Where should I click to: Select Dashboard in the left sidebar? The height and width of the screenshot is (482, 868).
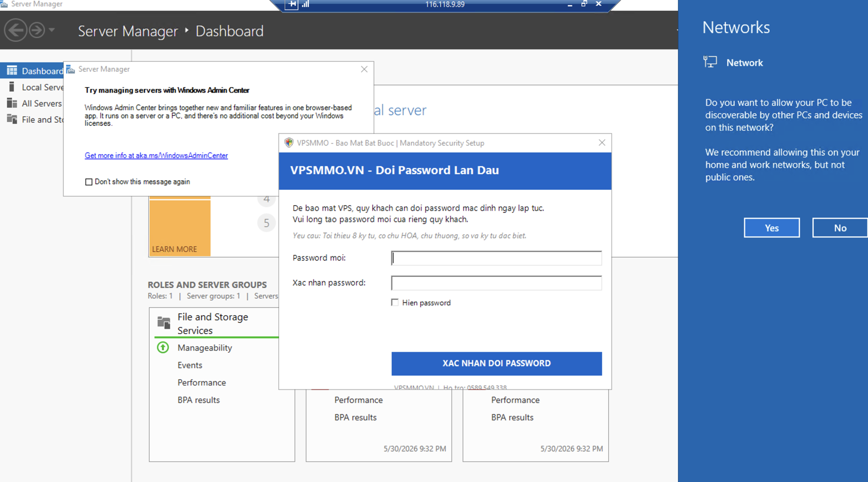32,71
